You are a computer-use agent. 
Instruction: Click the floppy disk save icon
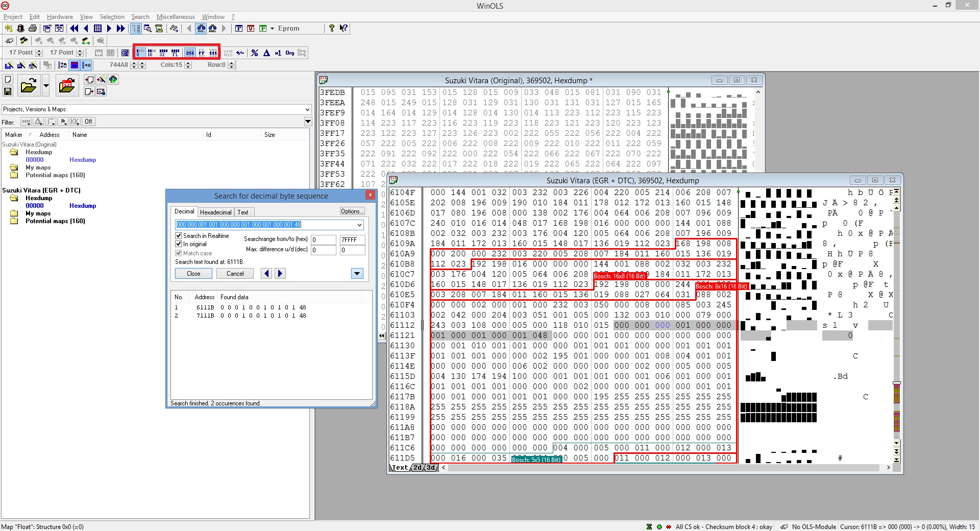8,91
